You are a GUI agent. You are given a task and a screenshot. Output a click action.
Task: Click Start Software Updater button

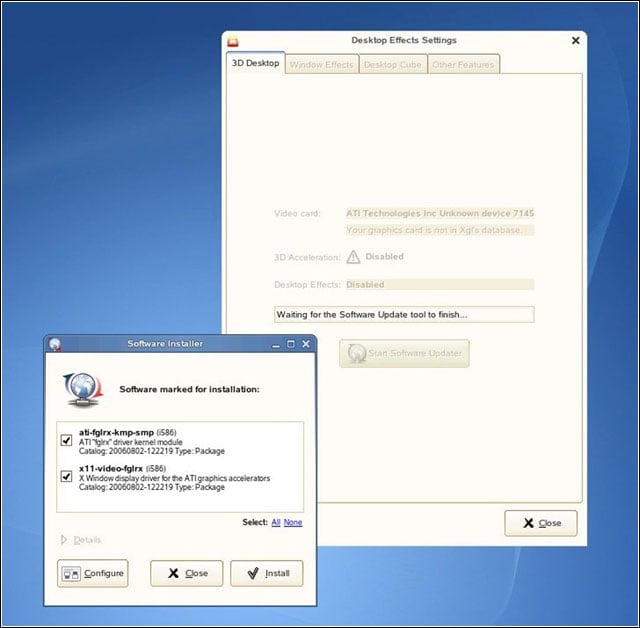pos(404,353)
